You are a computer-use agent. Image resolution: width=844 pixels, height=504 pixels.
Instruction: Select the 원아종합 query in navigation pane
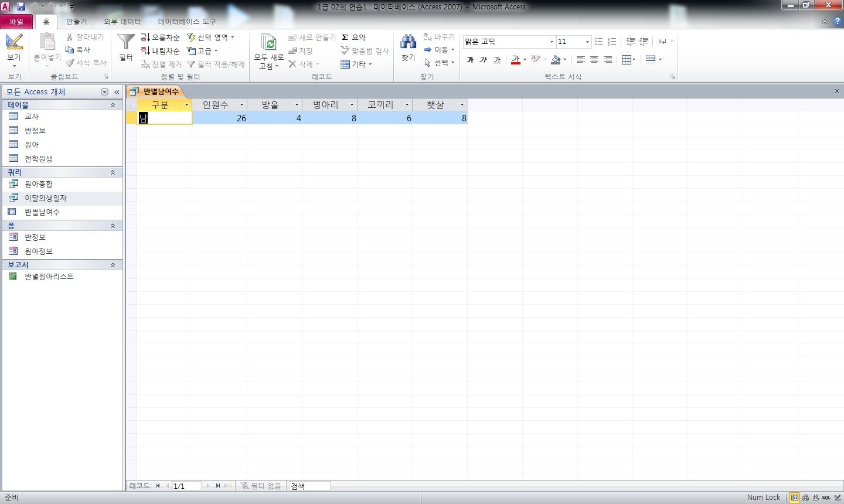tap(39, 184)
